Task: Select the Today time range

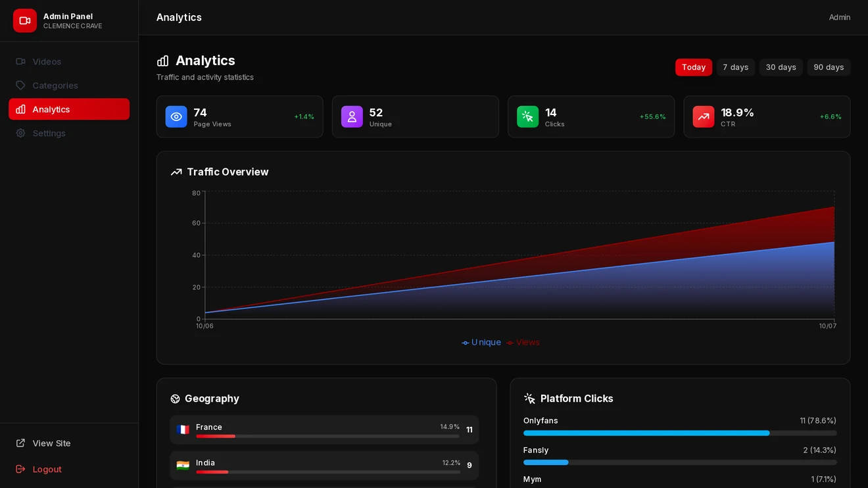Action: [x=694, y=67]
